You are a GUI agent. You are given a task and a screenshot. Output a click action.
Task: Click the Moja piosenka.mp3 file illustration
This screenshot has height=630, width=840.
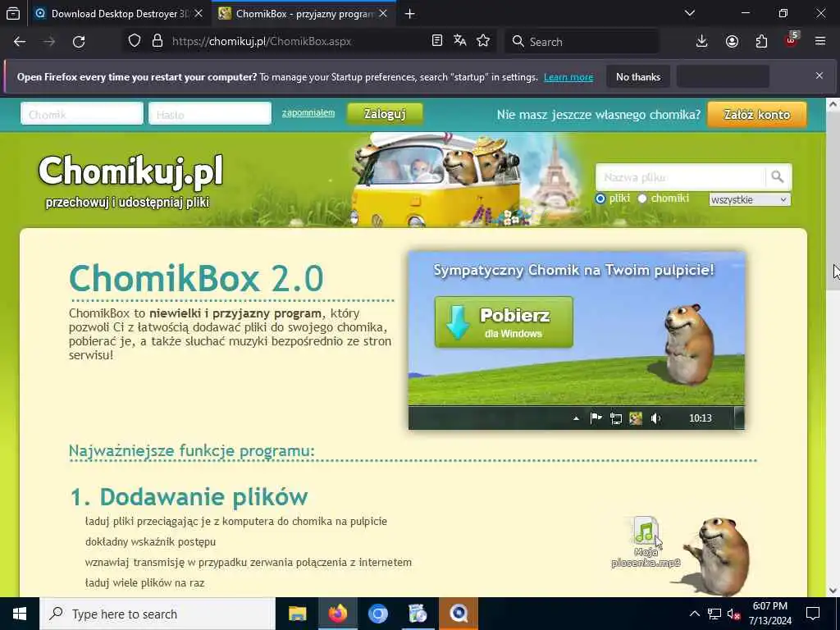tap(646, 542)
